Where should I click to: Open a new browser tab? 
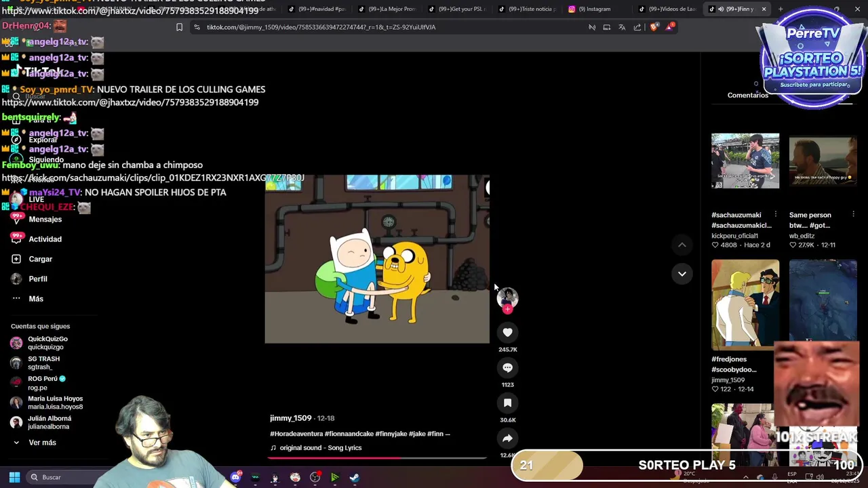781,9
